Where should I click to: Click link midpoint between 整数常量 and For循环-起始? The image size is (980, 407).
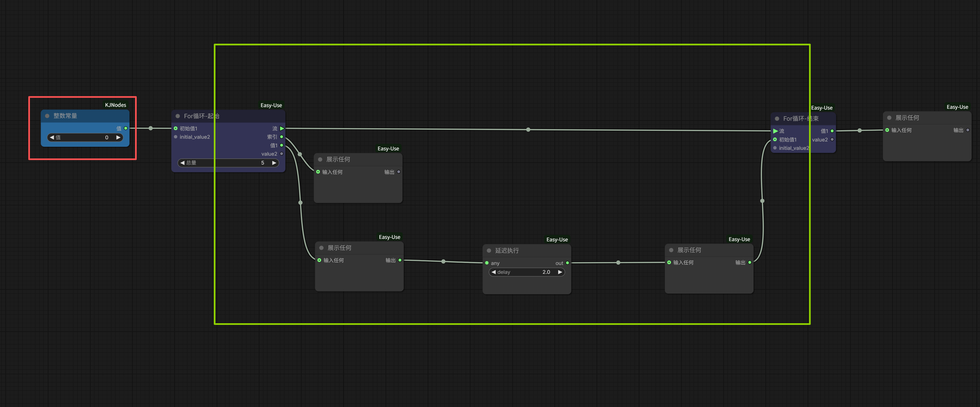coord(151,128)
